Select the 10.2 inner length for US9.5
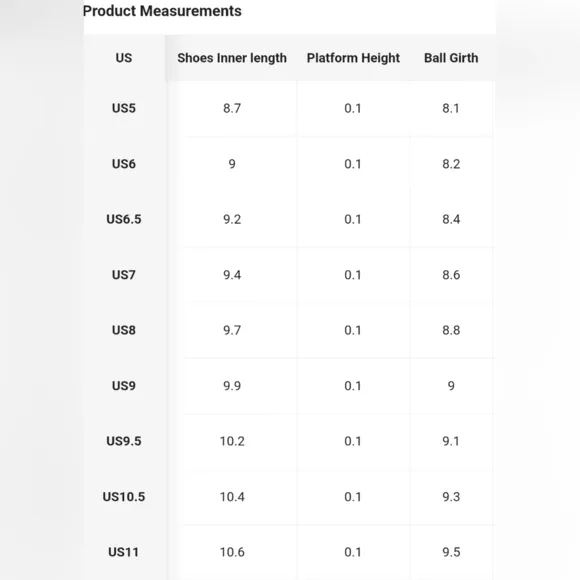Viewport: 580px width, 580px height. [232, 441]
